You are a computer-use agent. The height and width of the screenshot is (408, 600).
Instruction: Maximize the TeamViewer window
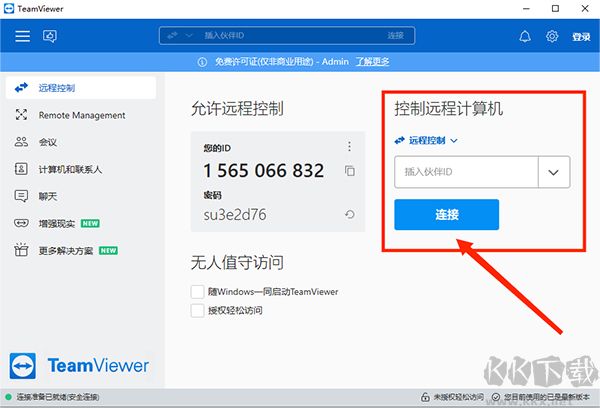click(556, 8)
